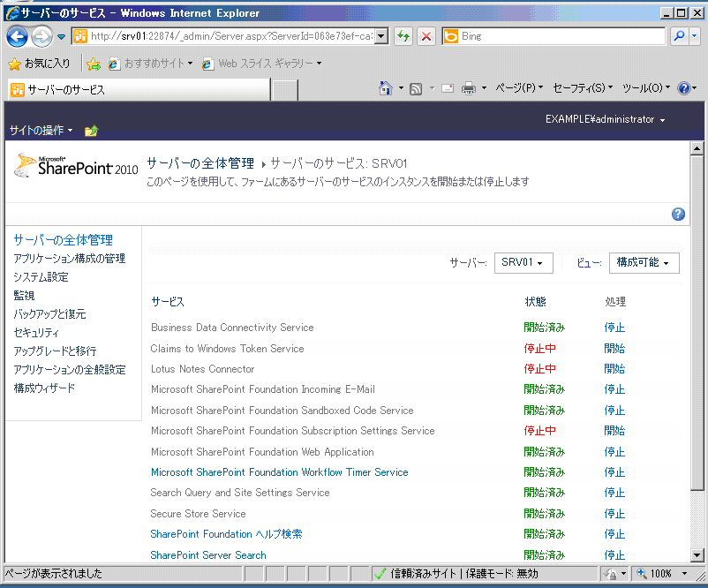Open the サーバーの全体管理 sidebar heading link

pos(64,240)
